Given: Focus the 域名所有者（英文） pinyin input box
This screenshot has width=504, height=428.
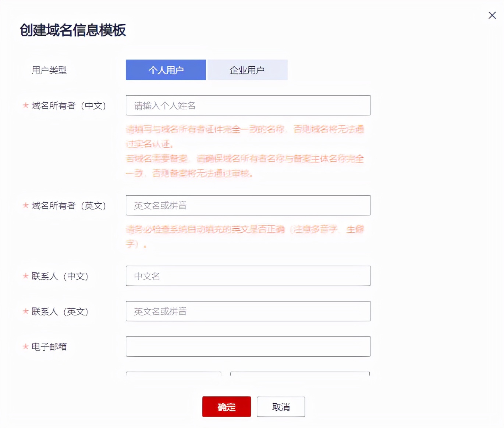Looking at the screenshot, I should coord(248,205).
